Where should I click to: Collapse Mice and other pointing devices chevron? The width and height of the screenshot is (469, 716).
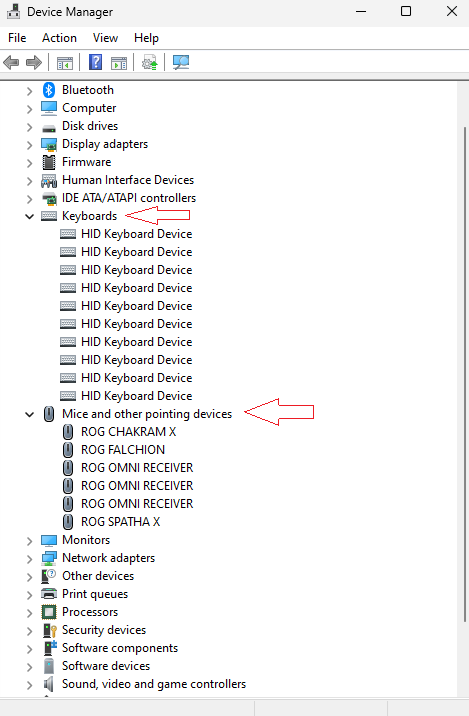(30, 415)
